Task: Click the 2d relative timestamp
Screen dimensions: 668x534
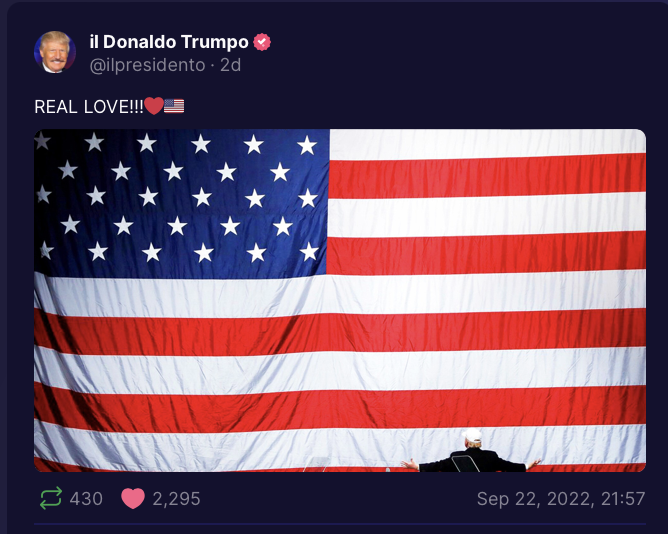Action: tap(230, 65)
